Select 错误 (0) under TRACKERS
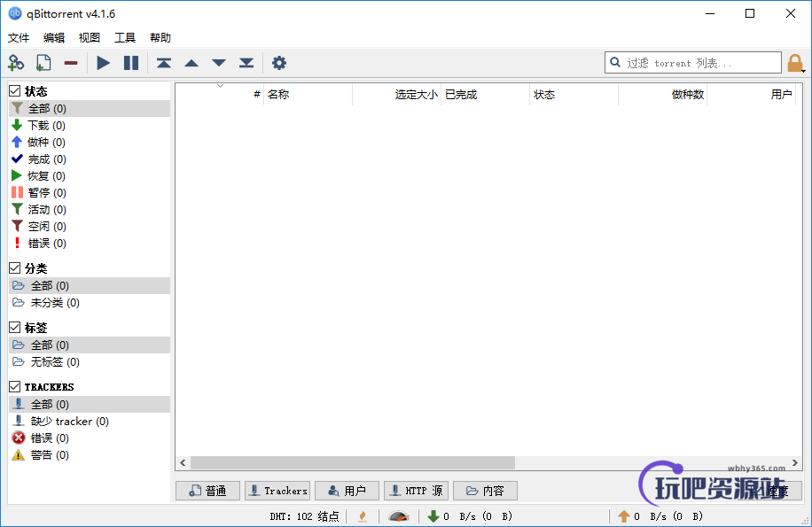Screen dimensions: 812x527 (90, 438)
